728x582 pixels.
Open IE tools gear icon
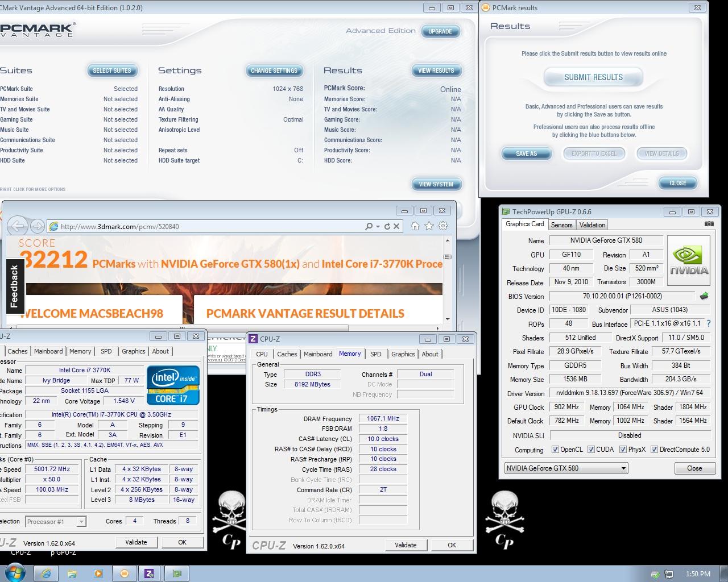(443, 226)
